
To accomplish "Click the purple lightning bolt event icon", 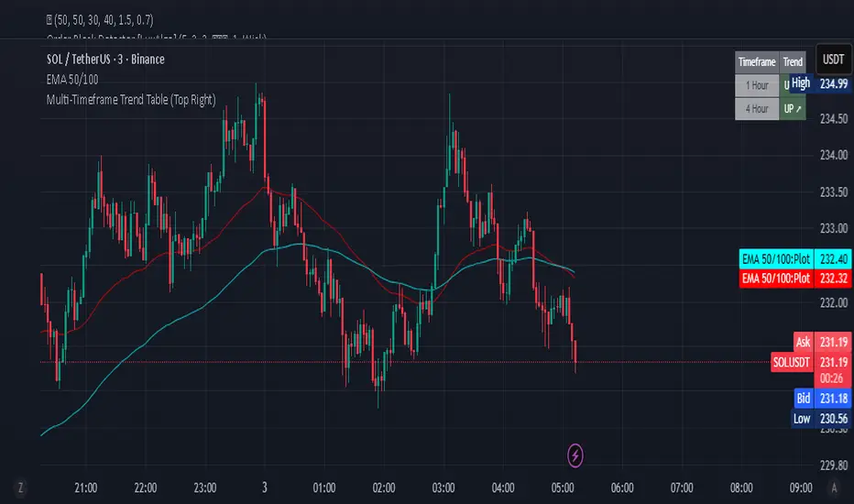I will 575,453.
